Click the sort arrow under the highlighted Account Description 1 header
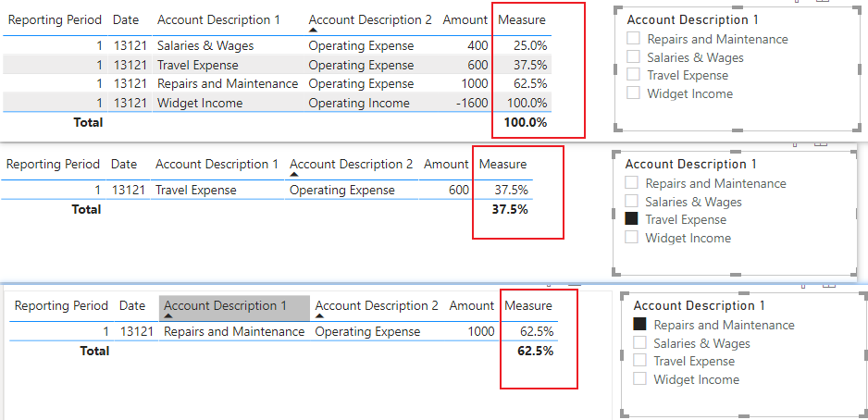Viewport: 868px width, 420px height. [168, 316]
